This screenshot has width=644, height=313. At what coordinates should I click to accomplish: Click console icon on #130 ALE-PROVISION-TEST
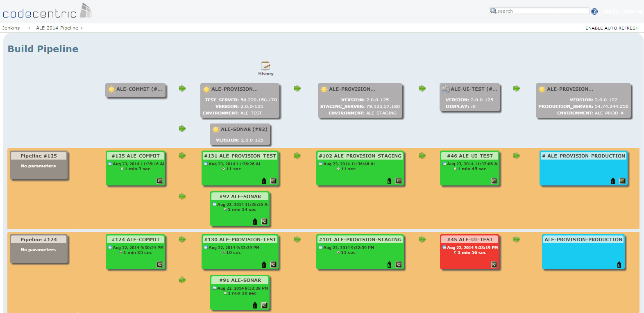(x=273, y=265)
